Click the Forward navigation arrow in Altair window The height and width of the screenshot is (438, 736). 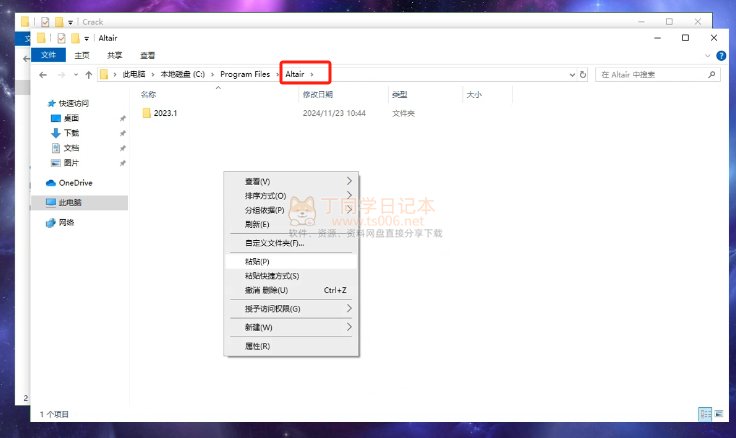[61, 75]
